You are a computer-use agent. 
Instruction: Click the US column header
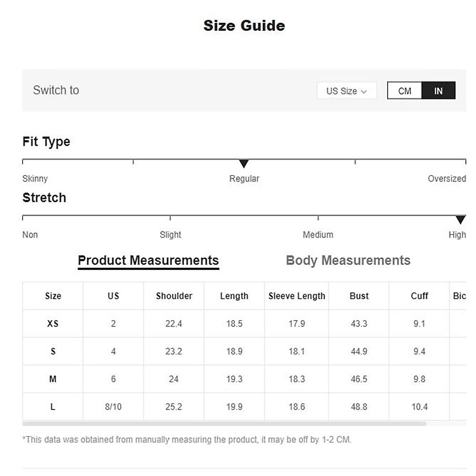(113, 296)
